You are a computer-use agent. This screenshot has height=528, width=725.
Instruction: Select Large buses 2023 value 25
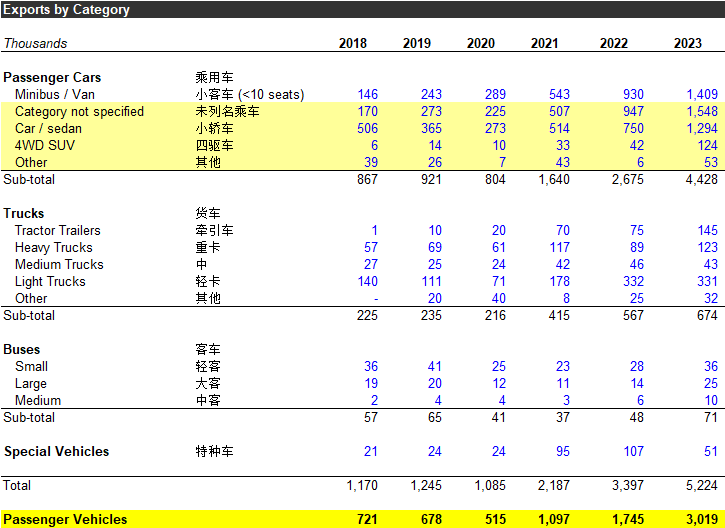(x=711, y=384)
